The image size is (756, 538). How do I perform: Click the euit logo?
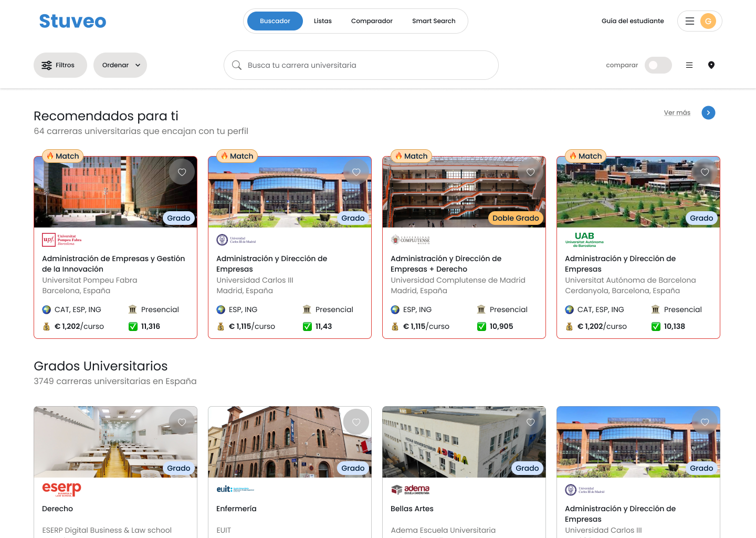point(235,489)
